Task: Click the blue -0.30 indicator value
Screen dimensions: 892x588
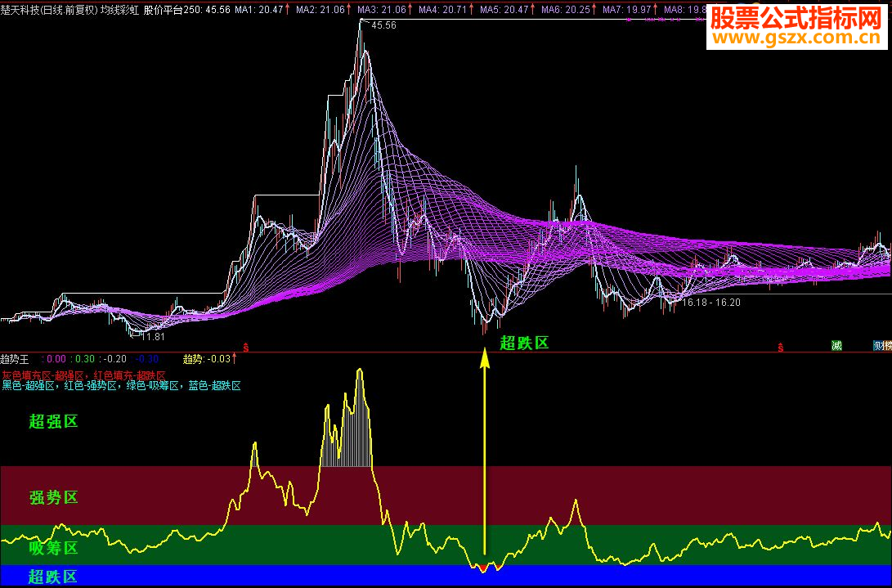Action: (x=147, y=359)
